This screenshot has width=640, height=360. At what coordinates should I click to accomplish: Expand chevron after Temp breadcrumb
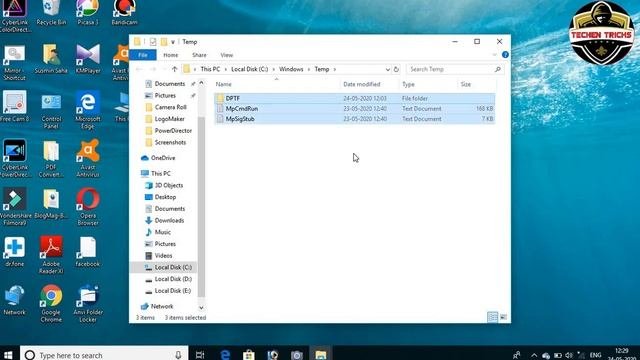(335, 69)
